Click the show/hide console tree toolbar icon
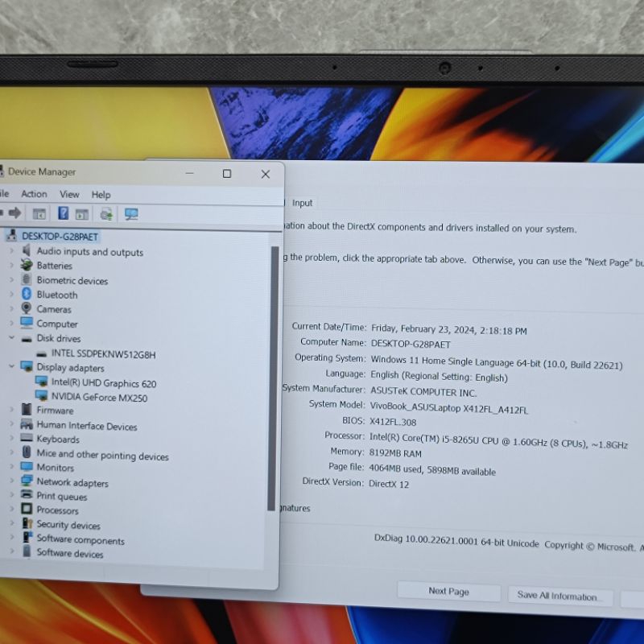 coord(39,213)
